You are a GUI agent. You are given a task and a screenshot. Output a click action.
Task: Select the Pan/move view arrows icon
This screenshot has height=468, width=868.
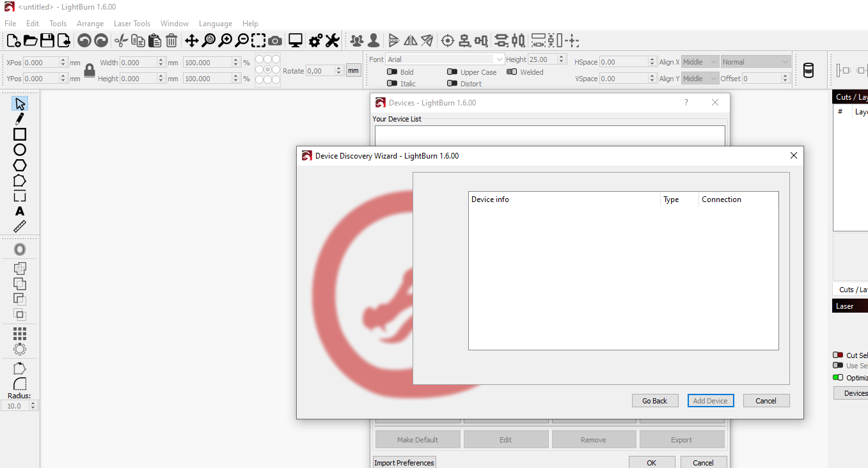click(191, 41)
